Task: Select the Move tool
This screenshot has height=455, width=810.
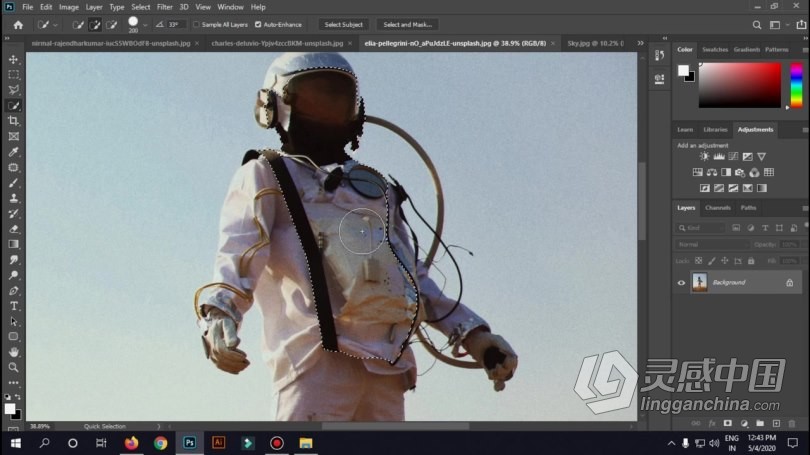Action: pos(14,59)
